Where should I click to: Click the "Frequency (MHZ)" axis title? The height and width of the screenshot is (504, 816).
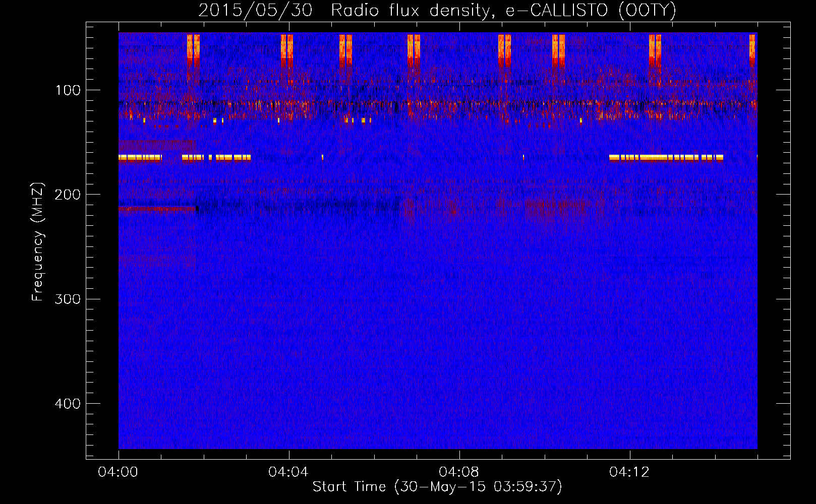click(38, 241)
